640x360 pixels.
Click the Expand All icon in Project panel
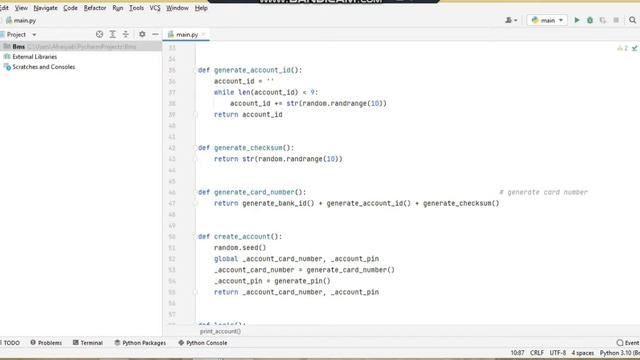[112, 34]
